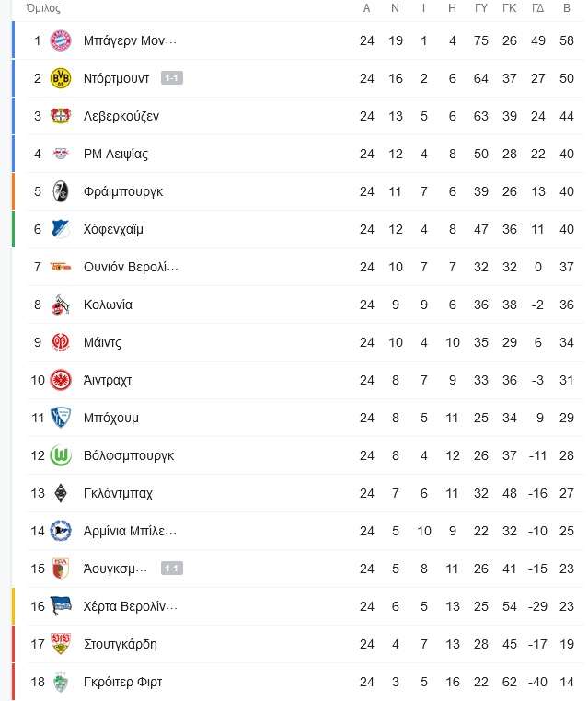
Task: Click the Wolfsburg W logo
Action: point(61,455)
